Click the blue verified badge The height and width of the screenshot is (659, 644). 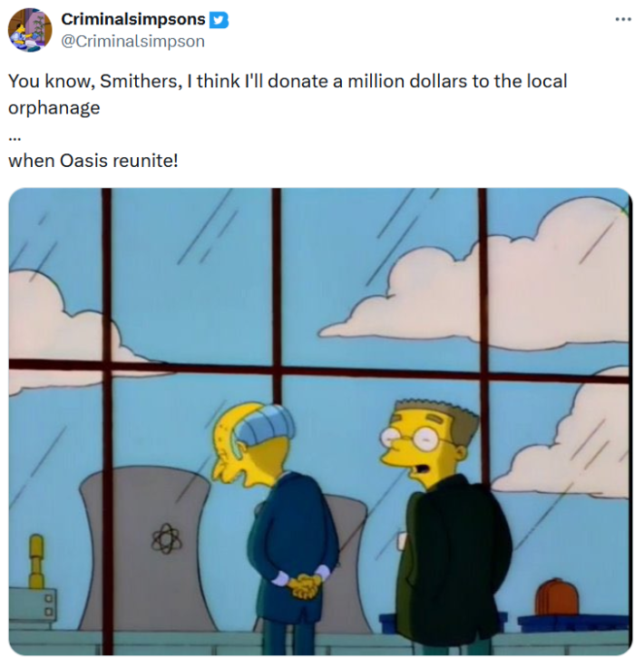click(219, 20)
